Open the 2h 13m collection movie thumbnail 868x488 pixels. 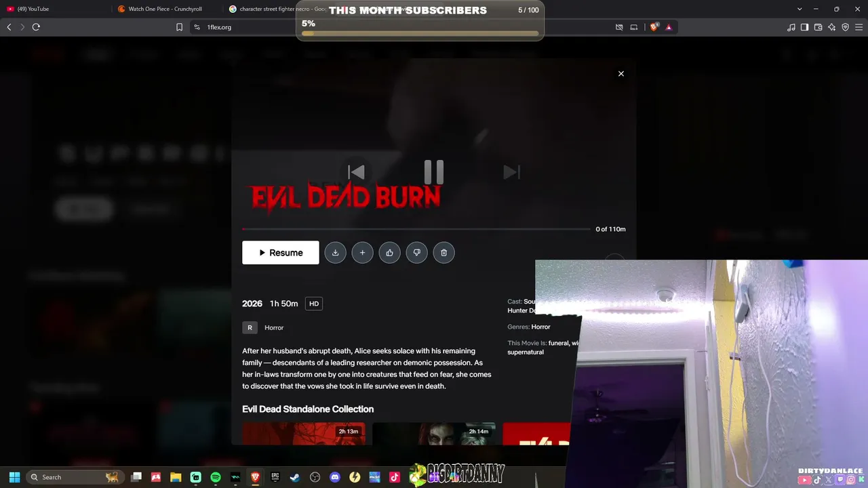pos(304,434)
